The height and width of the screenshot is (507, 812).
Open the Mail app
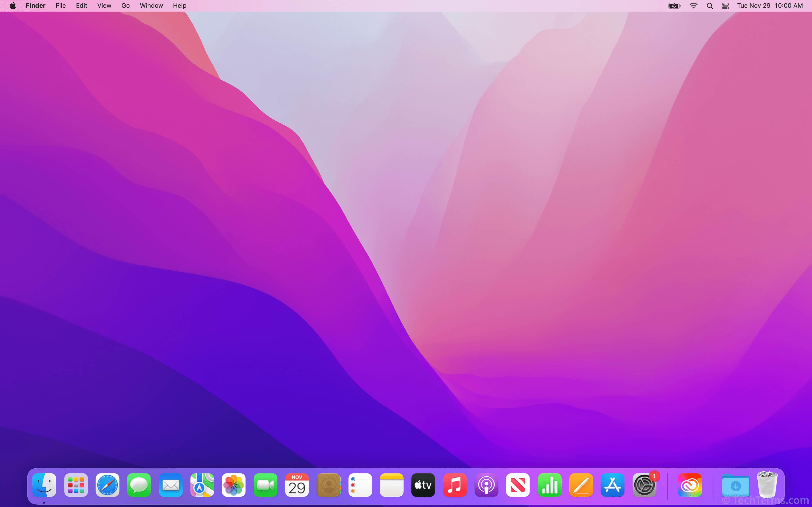click(170, 485)
